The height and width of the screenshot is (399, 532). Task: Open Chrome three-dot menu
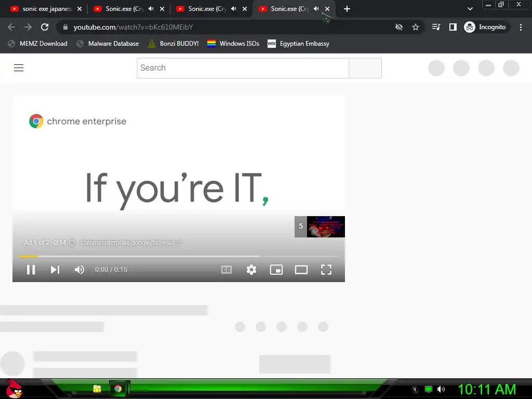(x=521, y=27)
